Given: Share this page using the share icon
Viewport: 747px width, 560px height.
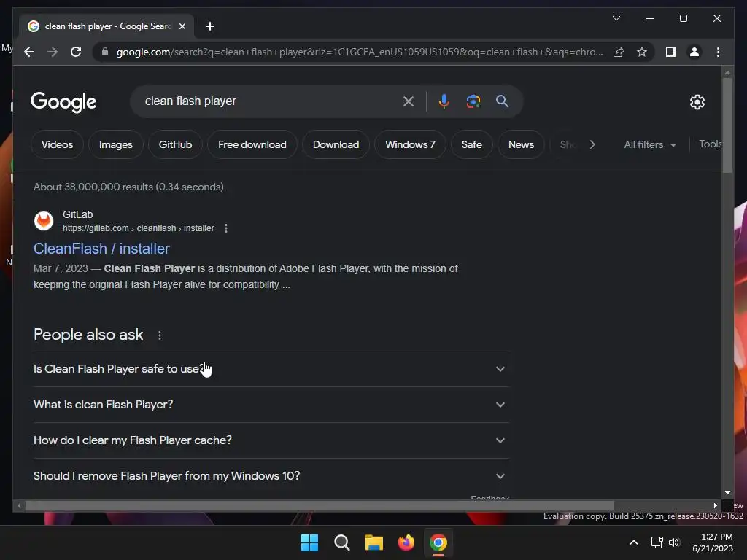Looking at the screenshot, I should (x=619, y=52).
